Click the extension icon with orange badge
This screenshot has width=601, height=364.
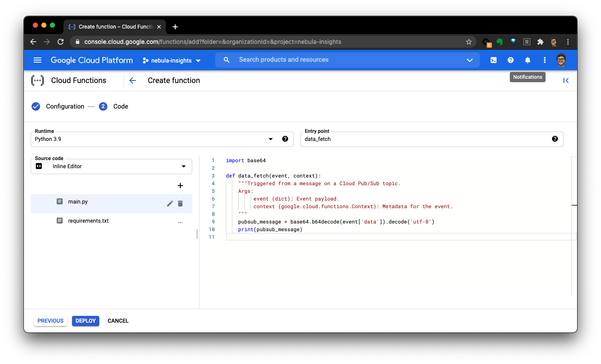click(486, 42)
